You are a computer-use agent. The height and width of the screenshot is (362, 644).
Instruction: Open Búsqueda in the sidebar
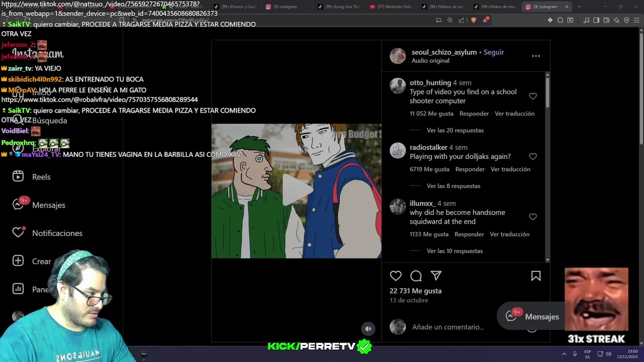49,121
